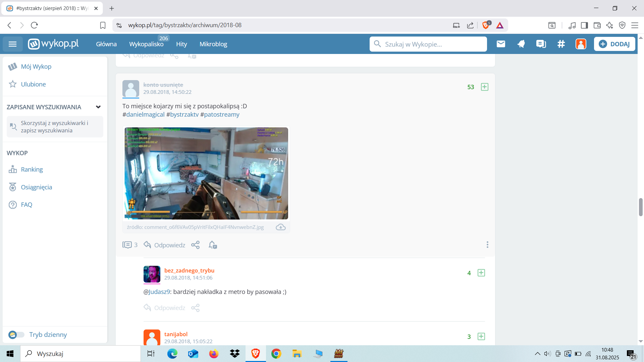Open the hashtag tags notifications icon
644x362 pixels.
click(x=561, y=44)
